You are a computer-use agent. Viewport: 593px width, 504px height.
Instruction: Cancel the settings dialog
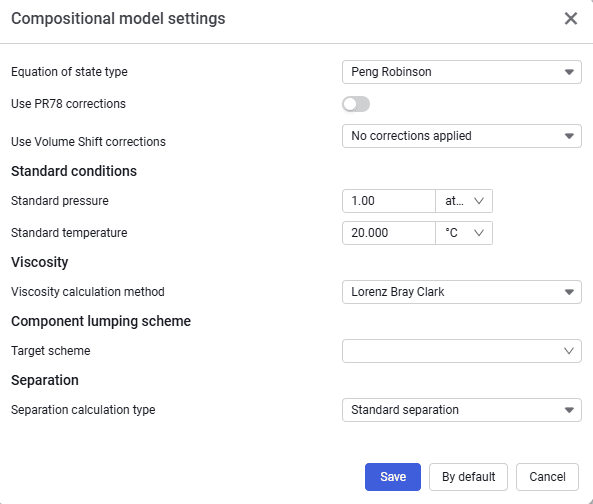pos(547,477)
